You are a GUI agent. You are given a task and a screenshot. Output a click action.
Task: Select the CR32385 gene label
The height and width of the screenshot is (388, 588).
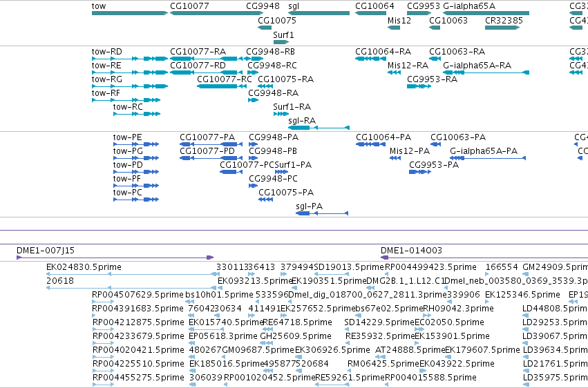[x=504, y=21]
